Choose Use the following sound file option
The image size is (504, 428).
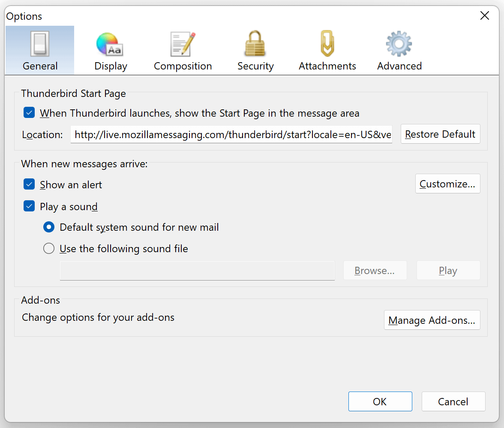pos(49,249)
